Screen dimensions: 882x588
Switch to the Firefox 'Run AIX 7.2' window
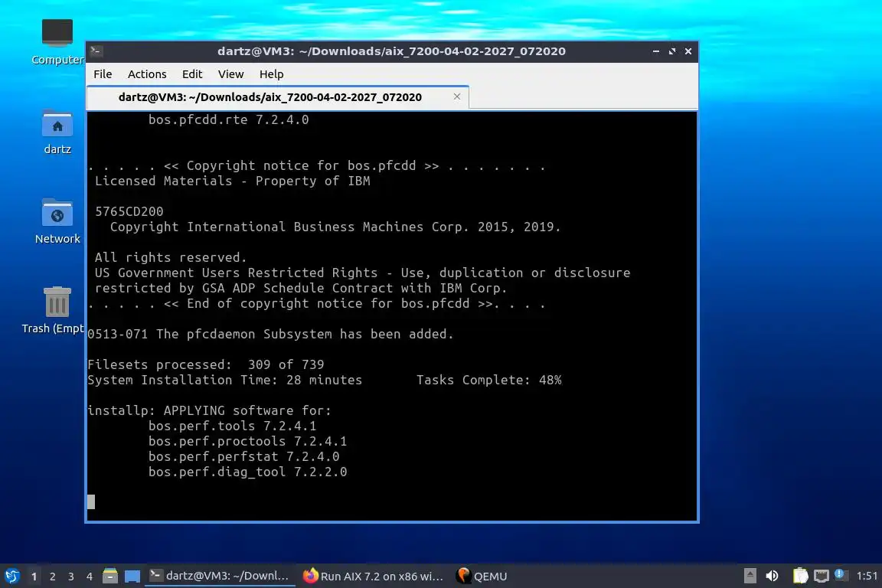point(373,576)
